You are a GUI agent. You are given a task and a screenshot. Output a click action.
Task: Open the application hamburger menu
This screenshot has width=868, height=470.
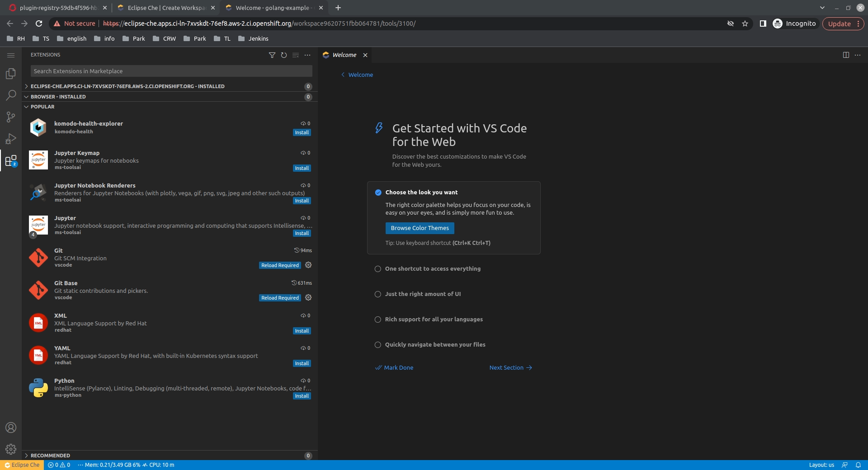pos(11,55)
